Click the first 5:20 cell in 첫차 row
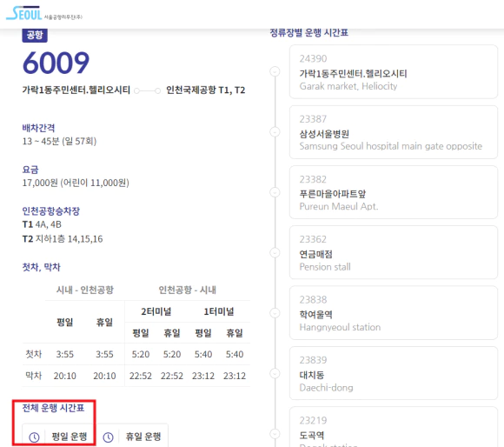The image size is (504, 447). tap(141, 354)
